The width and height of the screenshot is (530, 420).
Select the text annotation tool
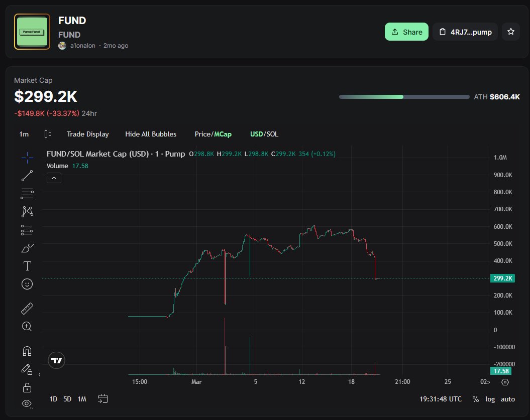point(27,265)
